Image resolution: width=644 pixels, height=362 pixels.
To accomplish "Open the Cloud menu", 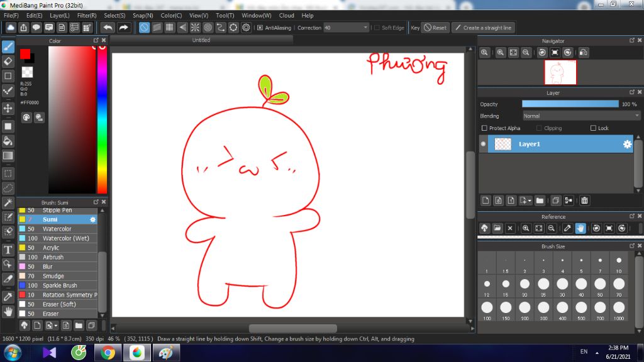I will pyautogui.click(x=286, y=15).
